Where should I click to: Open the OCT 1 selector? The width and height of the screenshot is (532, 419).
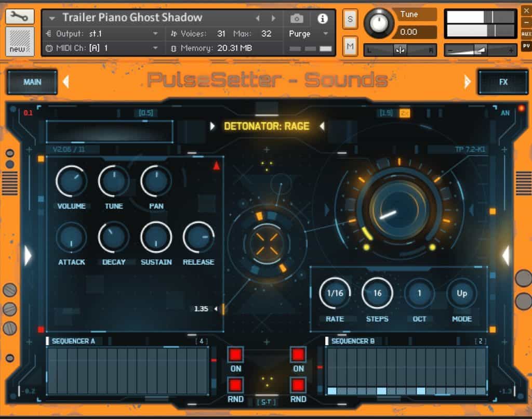coord(419,293)
